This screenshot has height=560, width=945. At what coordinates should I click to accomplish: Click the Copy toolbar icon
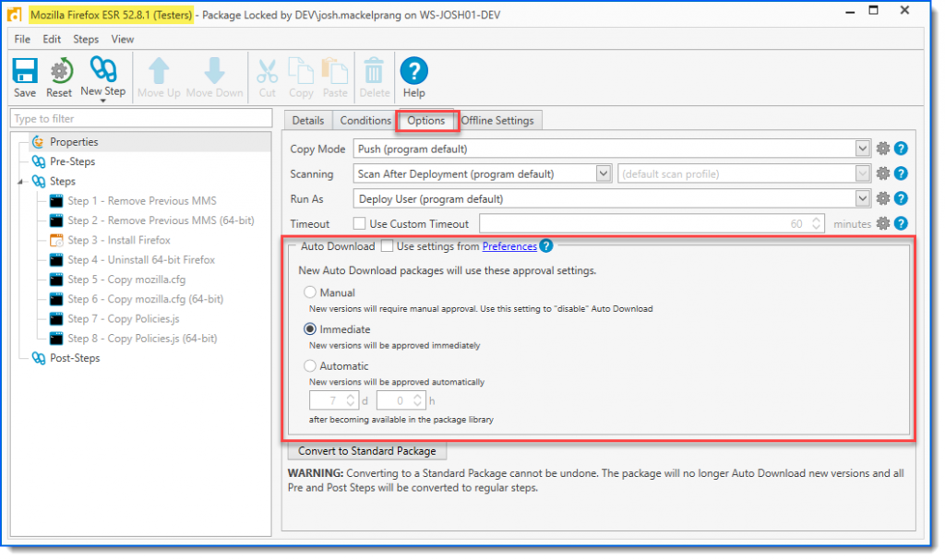[301, 71]
